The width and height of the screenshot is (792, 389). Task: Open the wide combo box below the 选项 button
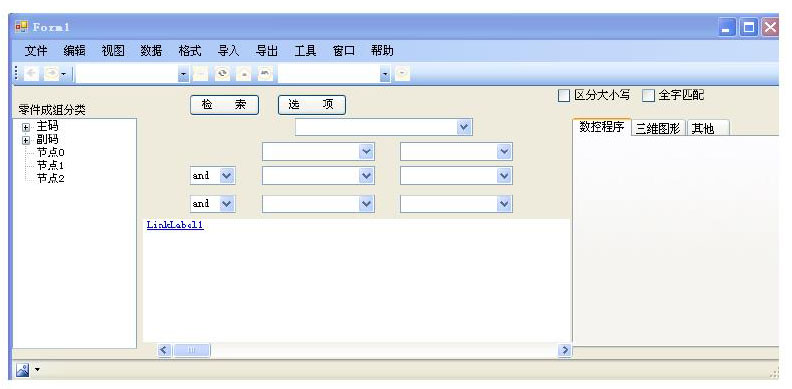(383, 127)
